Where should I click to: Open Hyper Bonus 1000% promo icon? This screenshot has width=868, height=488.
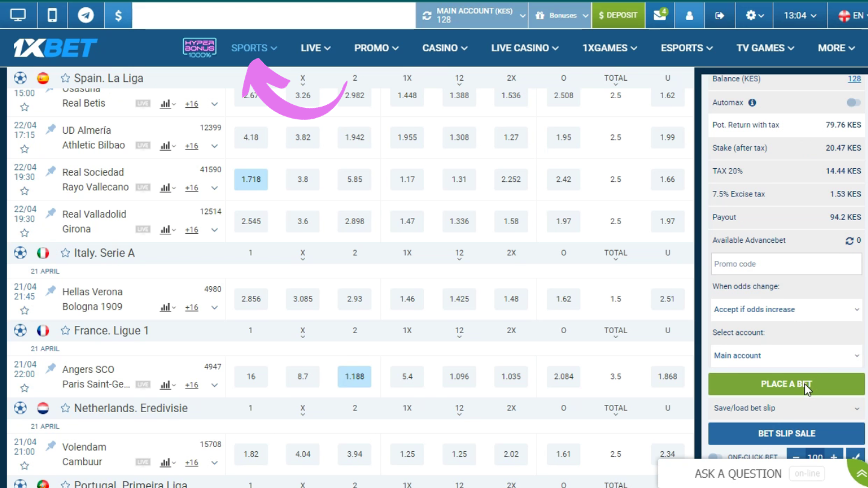tap(200, 48)
